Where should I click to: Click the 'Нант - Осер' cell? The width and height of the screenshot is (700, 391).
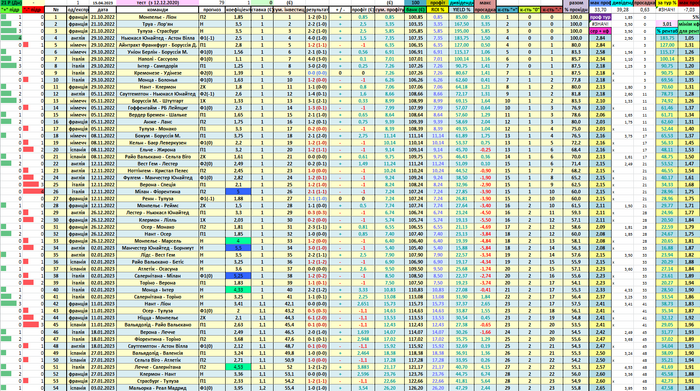[158, 234]
